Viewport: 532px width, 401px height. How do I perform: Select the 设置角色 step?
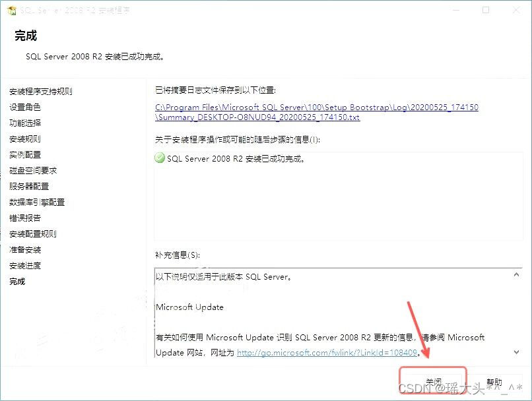tap(25, 107)
